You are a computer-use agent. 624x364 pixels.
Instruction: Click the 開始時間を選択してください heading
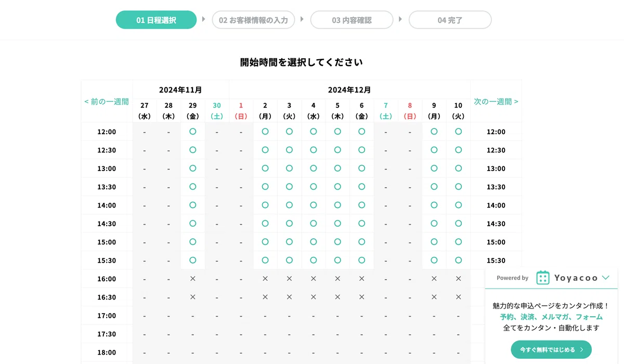302,62
